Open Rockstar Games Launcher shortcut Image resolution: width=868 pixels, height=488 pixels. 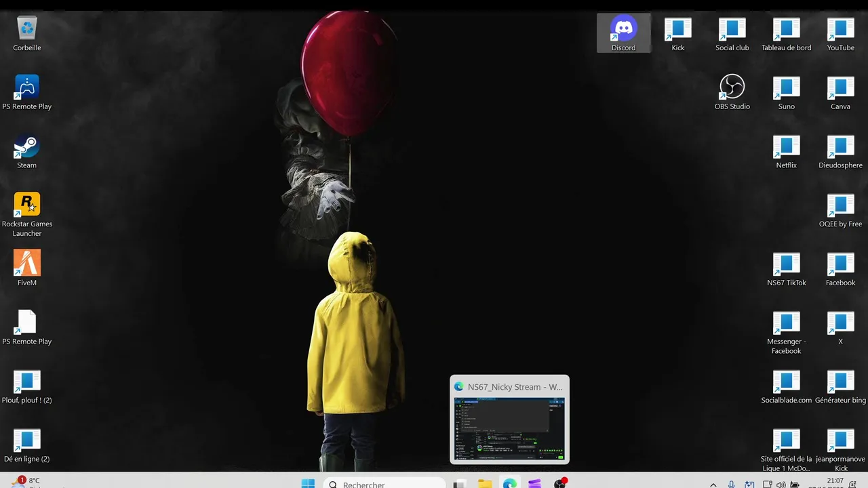point(27,214)
